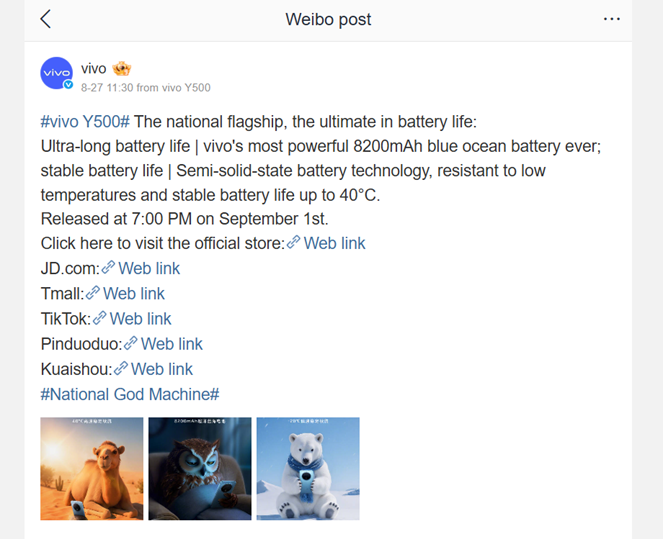
Task: Click the JD.com chain link icon
Action: click(109, 268)
